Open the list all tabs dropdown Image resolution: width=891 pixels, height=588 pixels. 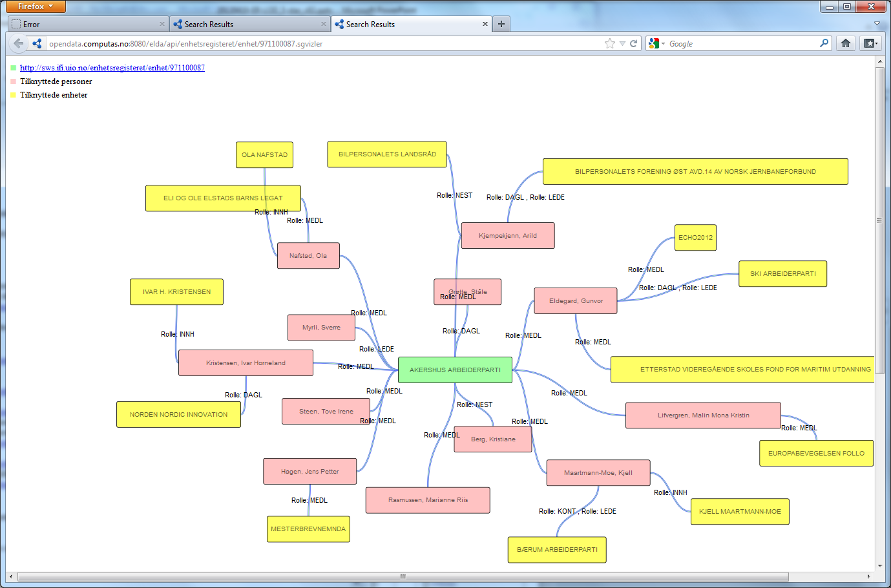[x=877, y=23]
